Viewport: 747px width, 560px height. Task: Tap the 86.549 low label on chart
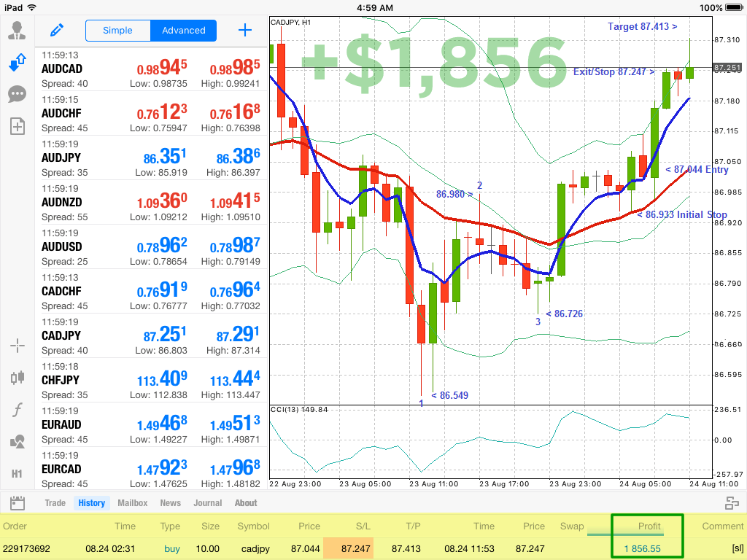coord(449,395)
